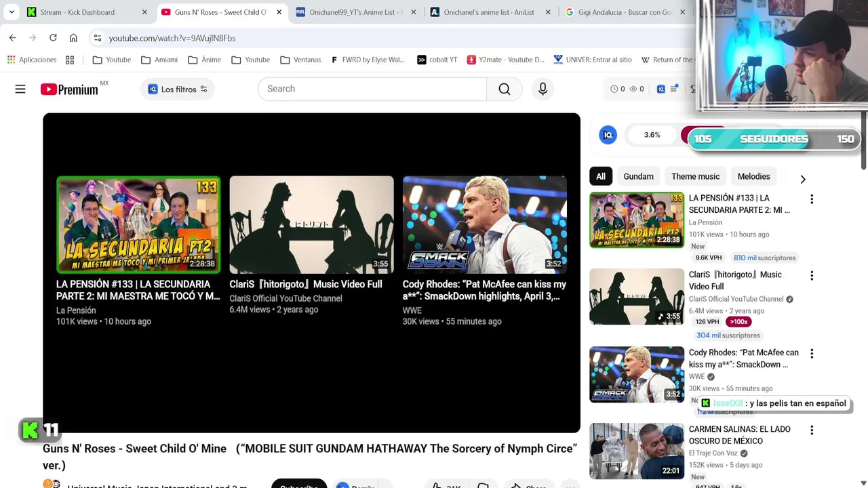The image size is (868, 488).
Task: Play LA PENSIÓN #133 end-screen thumbnail
Action: (x=138, y=224)
